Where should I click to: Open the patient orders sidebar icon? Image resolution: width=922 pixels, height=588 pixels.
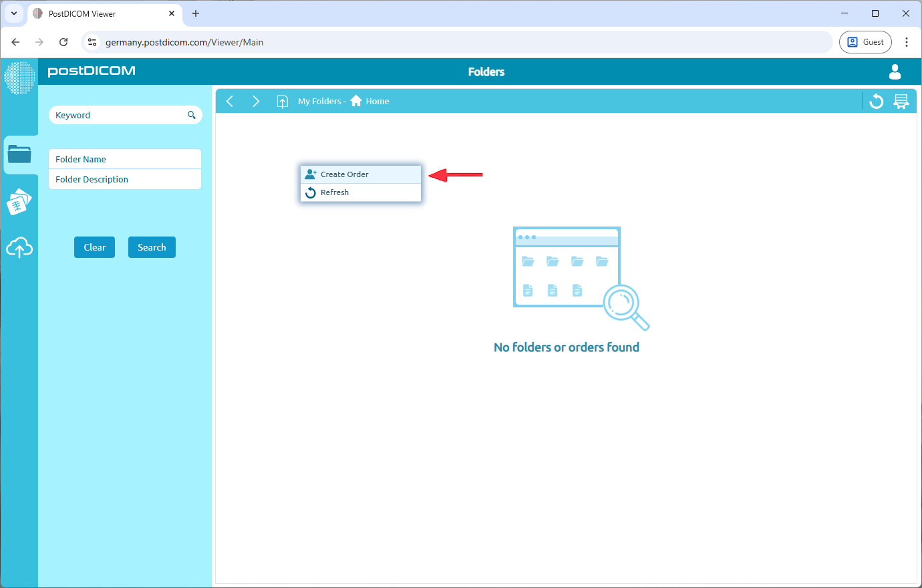click(19, 202)
